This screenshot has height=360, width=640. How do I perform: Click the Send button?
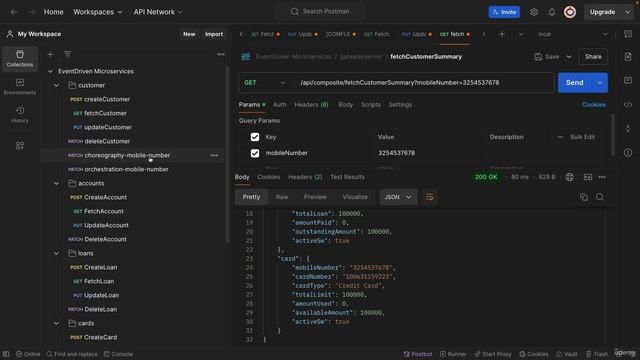(x=575, y=83)
